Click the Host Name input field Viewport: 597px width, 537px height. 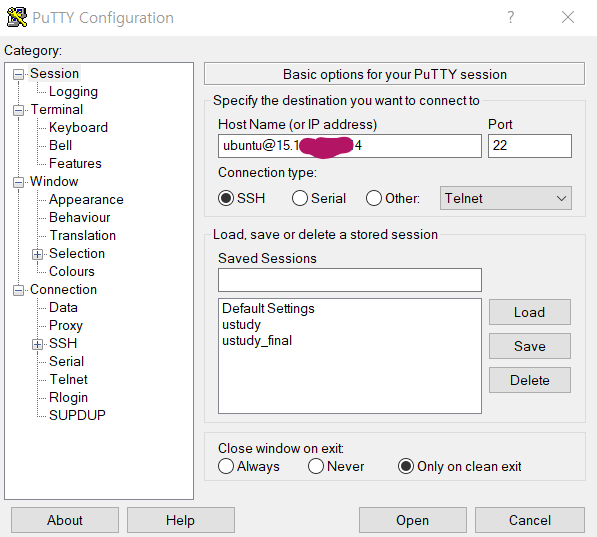click(350, 146)
